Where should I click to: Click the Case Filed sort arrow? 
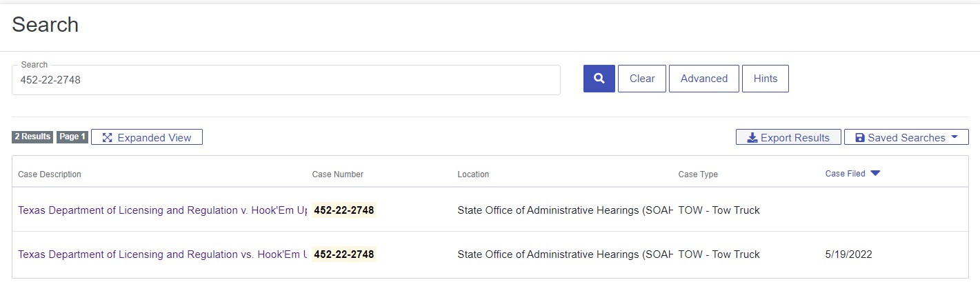(x=875, y=174)
